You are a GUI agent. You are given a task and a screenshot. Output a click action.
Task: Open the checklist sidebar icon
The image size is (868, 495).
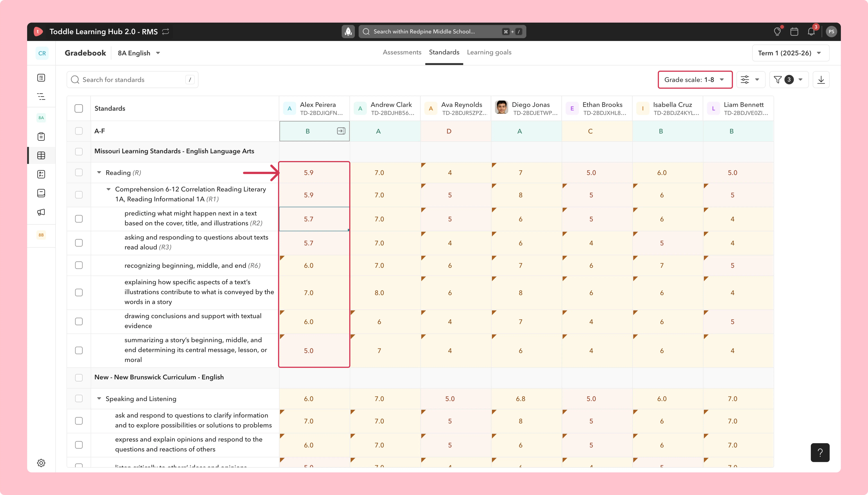(x=41, y=174)
